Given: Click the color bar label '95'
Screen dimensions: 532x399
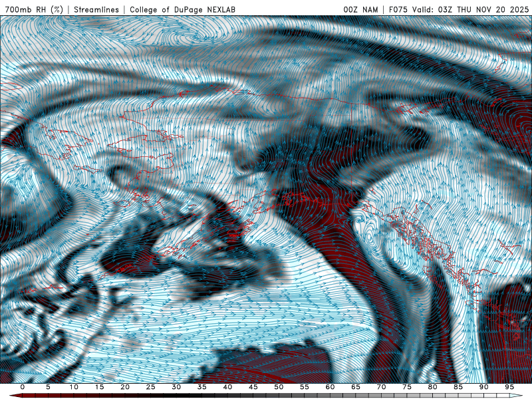Looking at the screenshot, I should [509, 387].
